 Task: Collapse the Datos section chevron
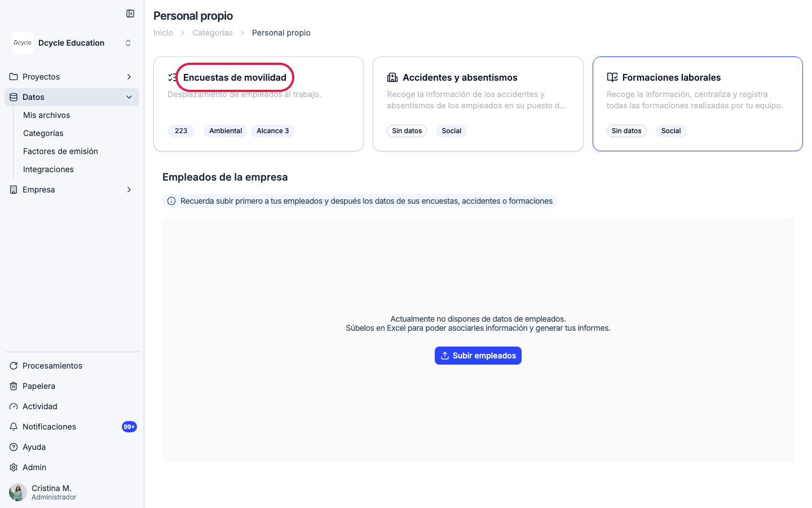click(129, 97)
